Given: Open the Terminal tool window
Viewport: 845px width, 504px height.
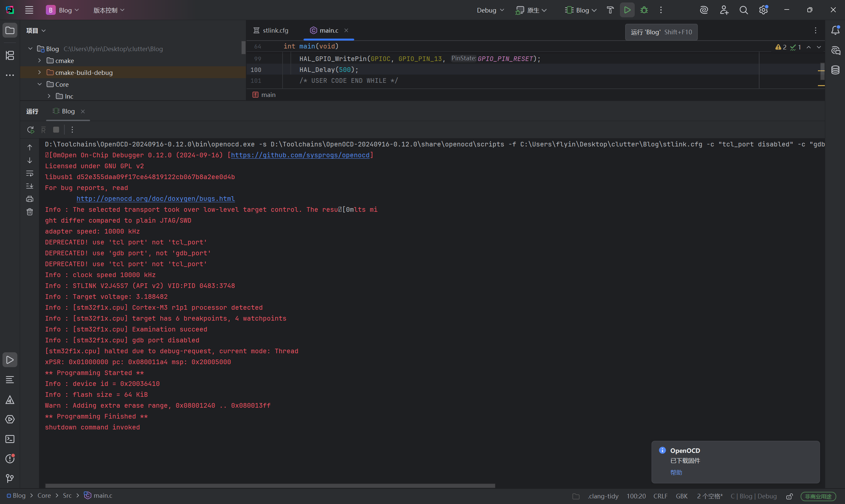Looking at the screenshot, I should [10, 439].
